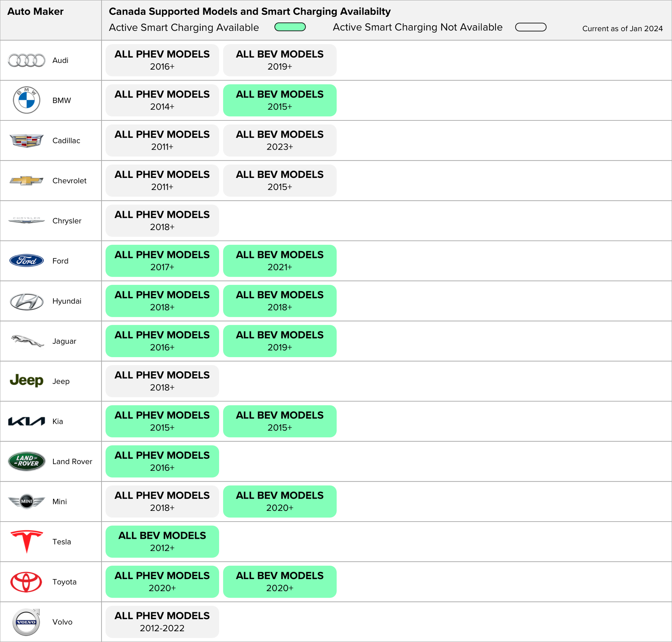The width and height of the screenshot is (672, 642).
Task: Select Volvo All PHEV Models 2012-2022 badge
Action: (x=162, y=622)
